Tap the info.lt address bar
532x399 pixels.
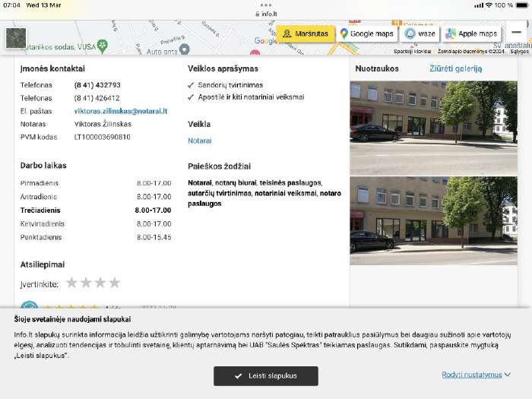pyautogui.click(x=266, y=14)
